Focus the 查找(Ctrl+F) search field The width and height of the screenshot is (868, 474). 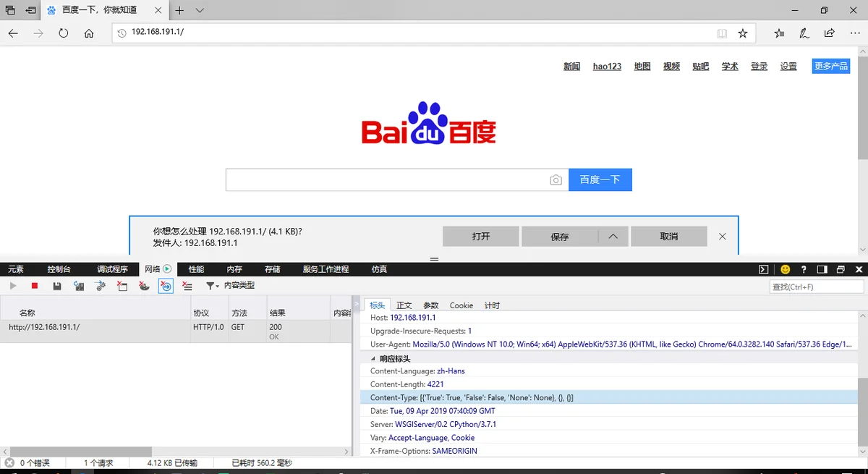tap(817, 287)
